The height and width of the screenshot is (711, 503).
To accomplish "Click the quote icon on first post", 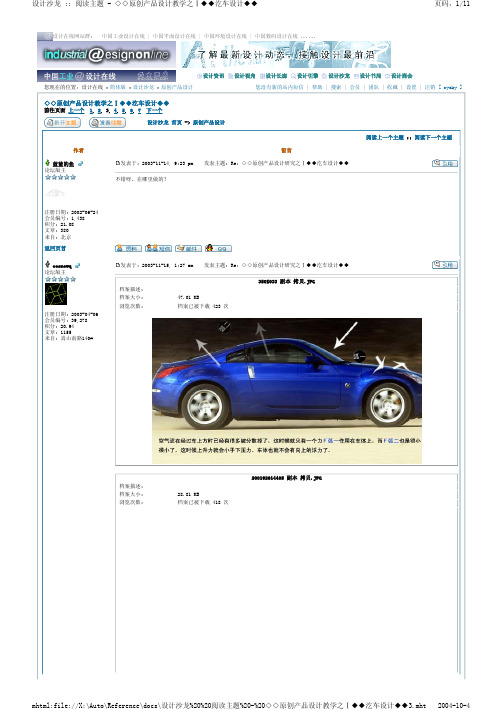I will [444, 163].
